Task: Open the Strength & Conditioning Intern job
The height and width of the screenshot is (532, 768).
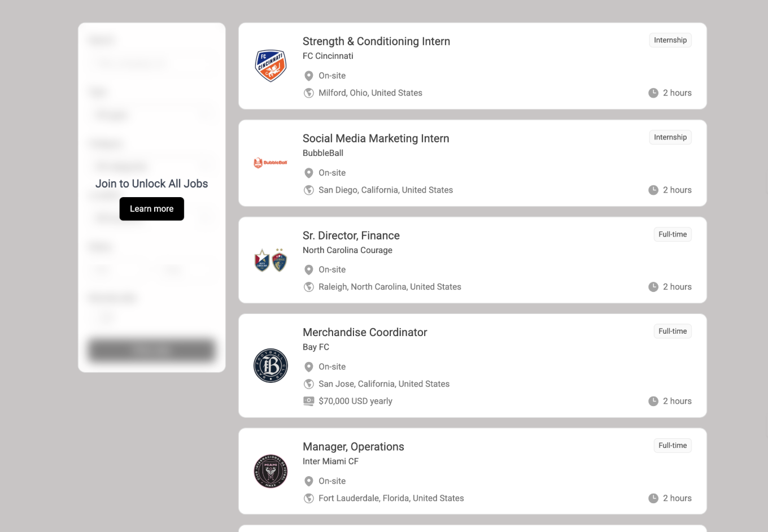Action: [x=376, y=41]
